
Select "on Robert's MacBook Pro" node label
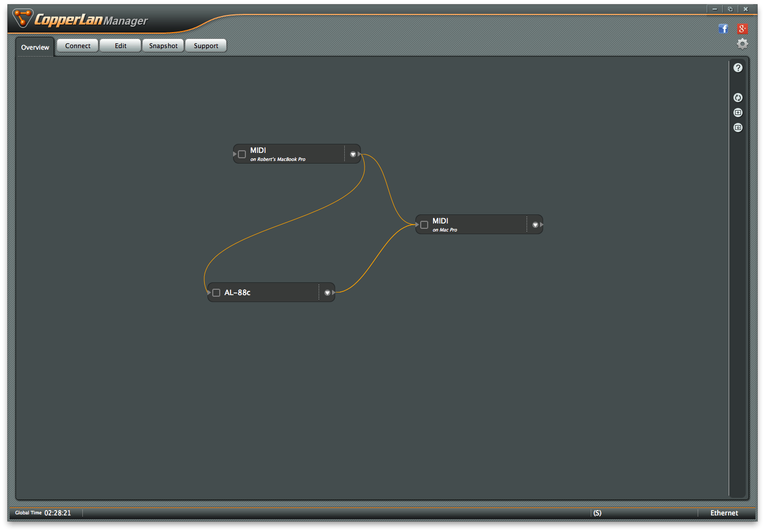(278, 159)
